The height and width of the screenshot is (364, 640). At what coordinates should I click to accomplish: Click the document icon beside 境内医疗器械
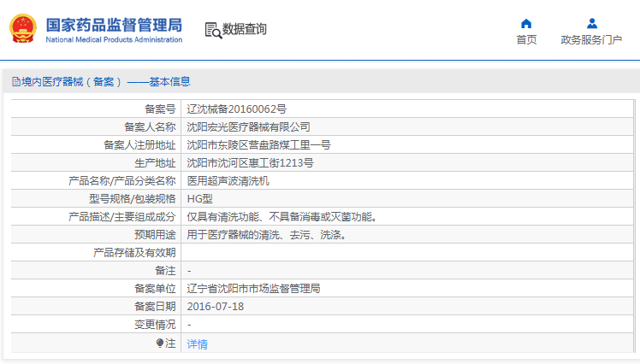click(x=16, y=82)
